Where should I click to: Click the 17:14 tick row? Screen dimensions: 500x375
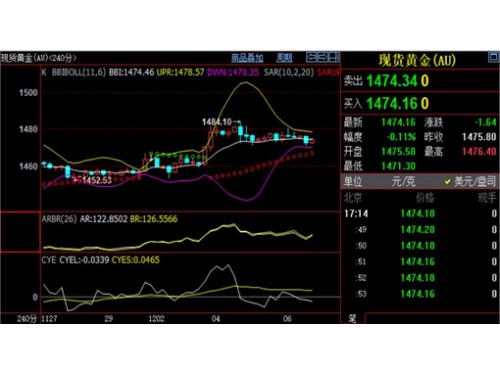(x=420, y=213)
